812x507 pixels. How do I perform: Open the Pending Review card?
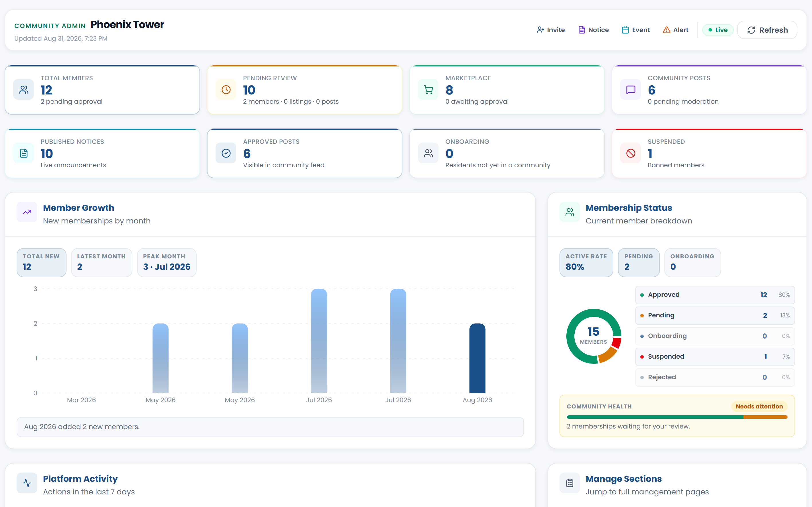[x=305, y=90]
